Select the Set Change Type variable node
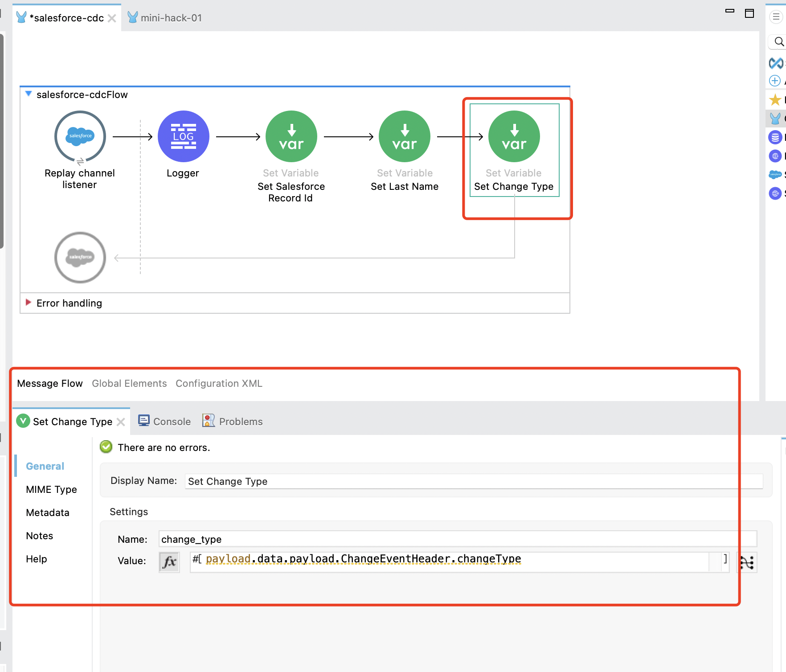This screenshot has height=672, width=786. pos(514,136)
